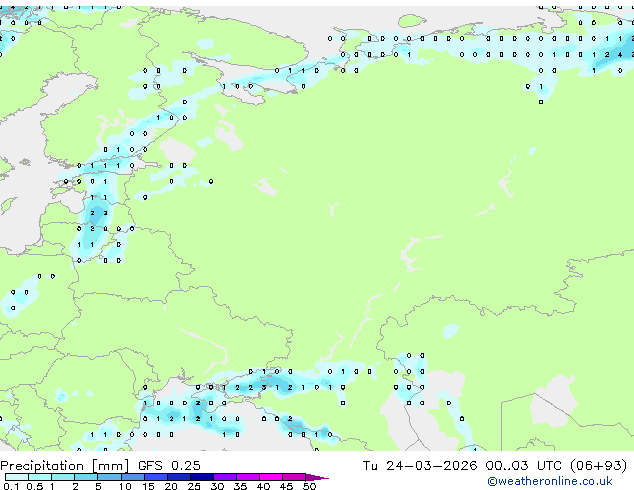Click the '35' legend scale label
The image size is (634, 490).
coord(240,486)
